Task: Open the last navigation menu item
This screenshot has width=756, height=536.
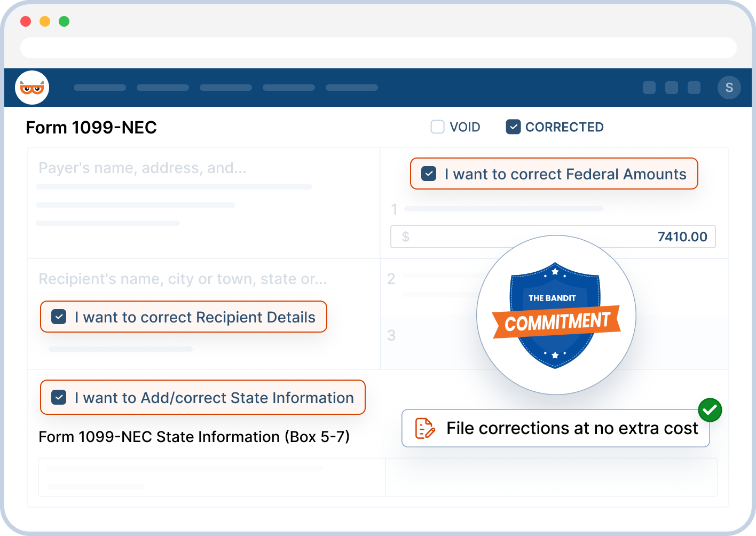Action: (352, 88)
